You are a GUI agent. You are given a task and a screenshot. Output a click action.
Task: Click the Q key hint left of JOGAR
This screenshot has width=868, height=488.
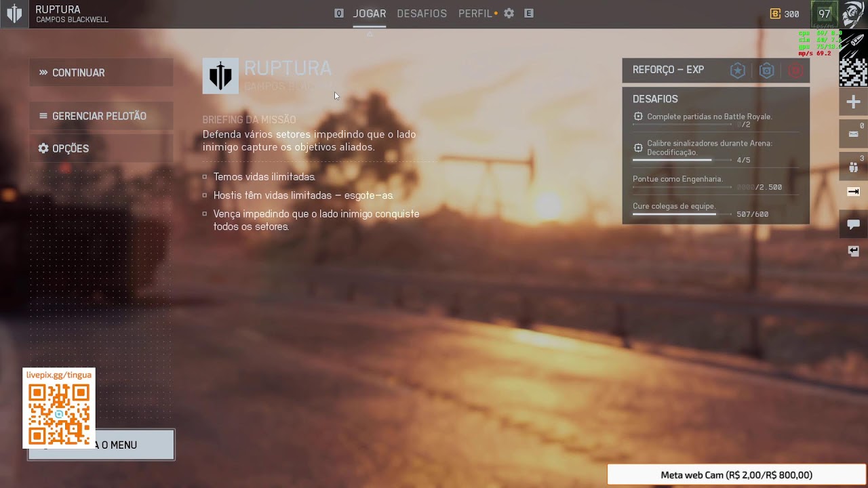click(x=339, y=14)
